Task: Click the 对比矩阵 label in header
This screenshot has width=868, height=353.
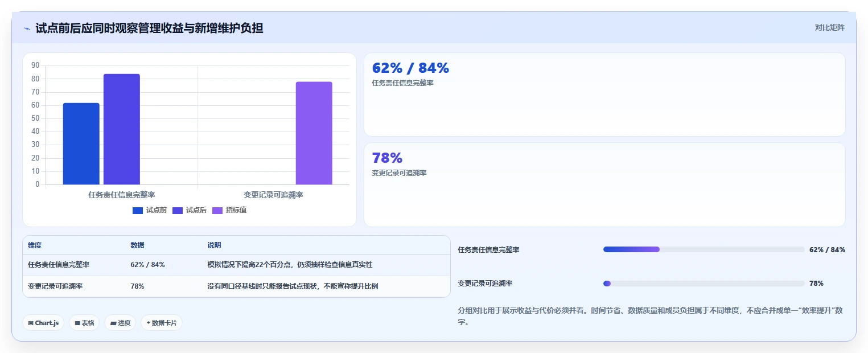Action: click(829, 27)
